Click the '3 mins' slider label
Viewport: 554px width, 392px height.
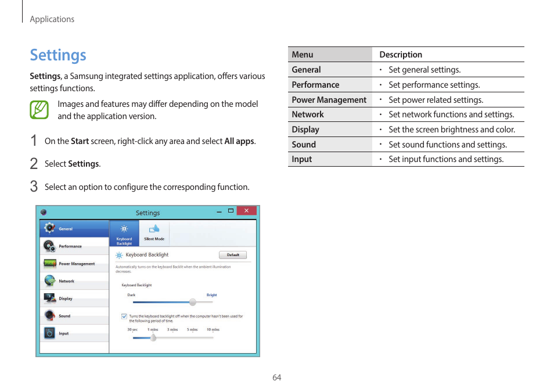click(x=172, y=329)
